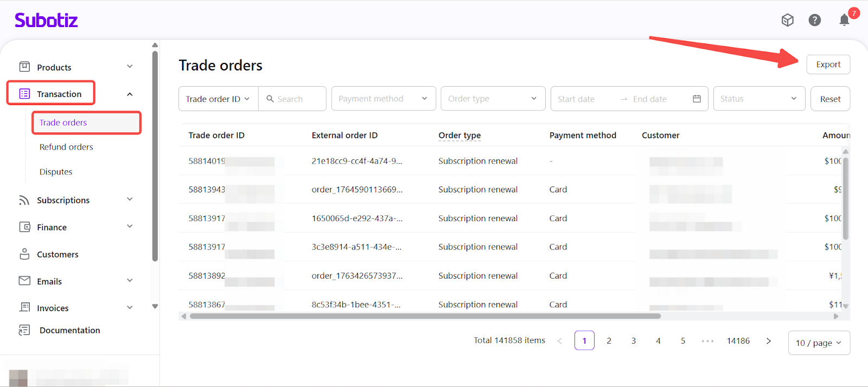Click the Export button

click(828, 64)
